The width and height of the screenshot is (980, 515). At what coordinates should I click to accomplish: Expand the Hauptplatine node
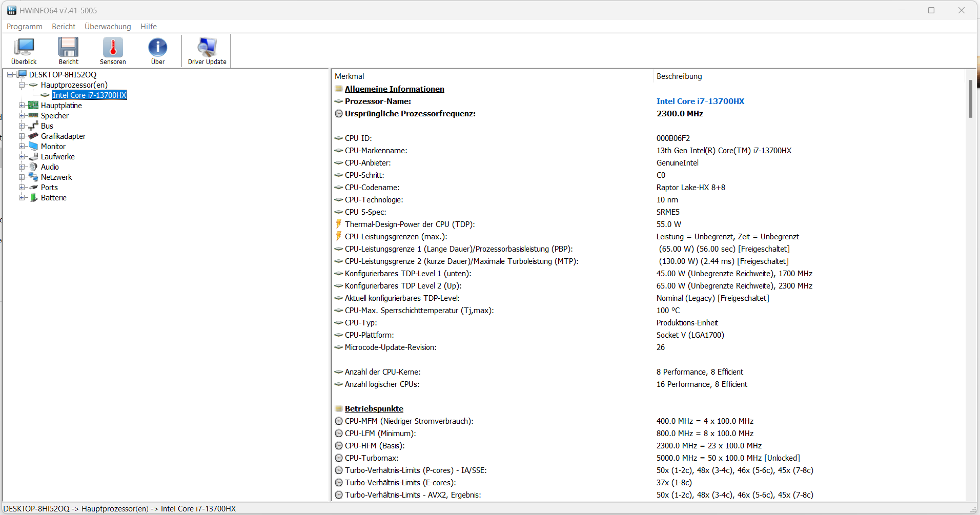(x=22, y=106)
